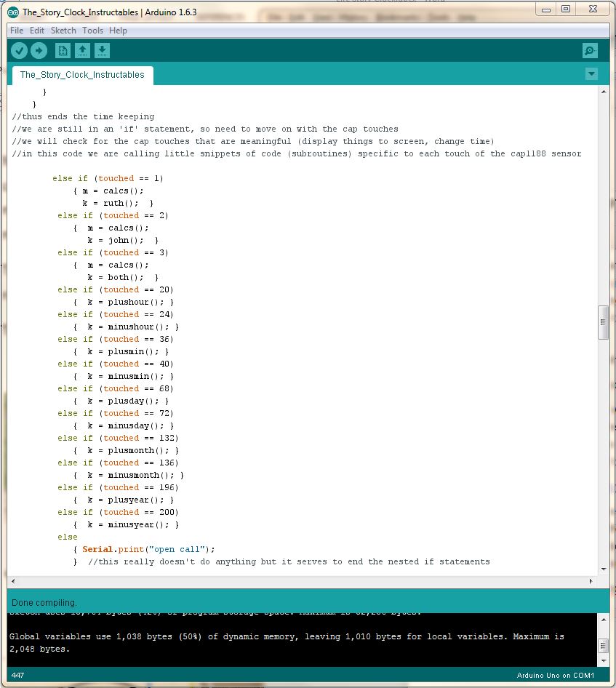Click the line "else if (touched == 200)"
The image size is (616, 688).
point(118,512)
